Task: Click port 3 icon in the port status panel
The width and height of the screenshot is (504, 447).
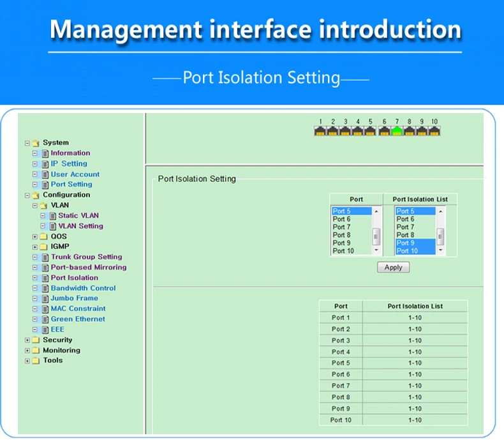Action: (x=345, y=131)
